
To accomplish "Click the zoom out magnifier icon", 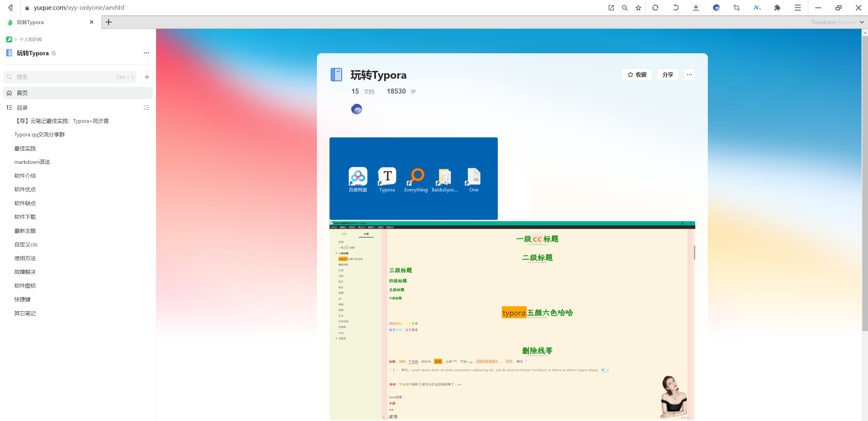I will coord(625,7).
